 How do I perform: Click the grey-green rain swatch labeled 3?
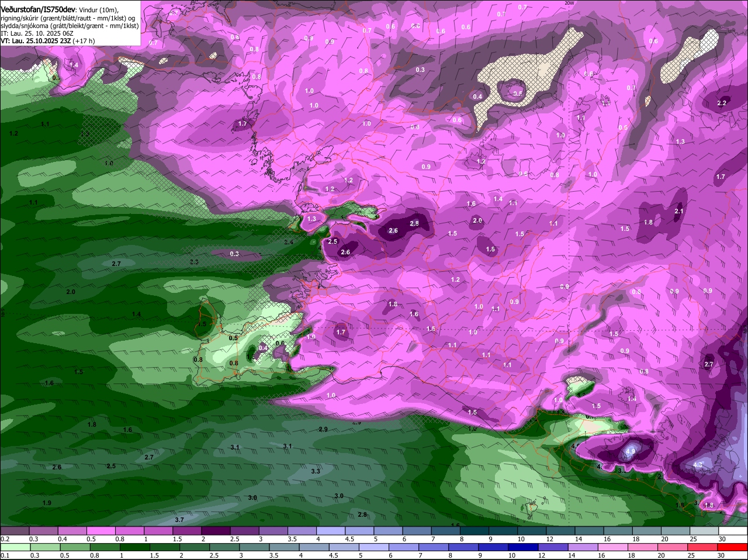(254, 547)
